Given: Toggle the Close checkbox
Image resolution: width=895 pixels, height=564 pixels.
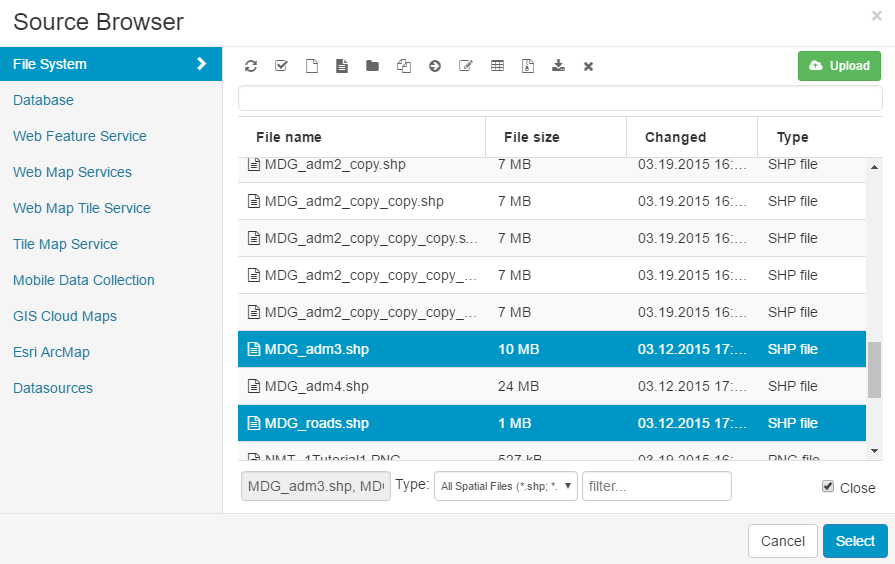Looking at the screenshot, I should tap(828, 486).
